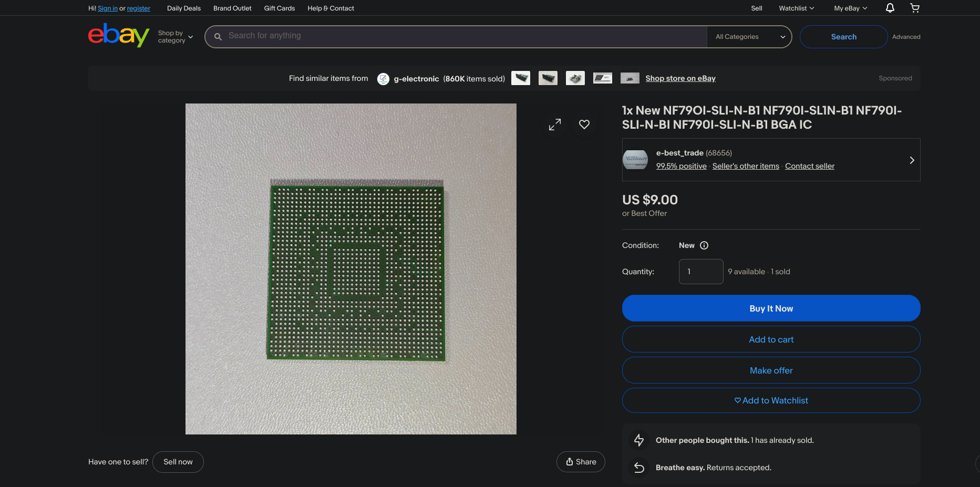The image size is (980, 487).
Task: Click the condition info icon next to New
Action: point(704,245)
